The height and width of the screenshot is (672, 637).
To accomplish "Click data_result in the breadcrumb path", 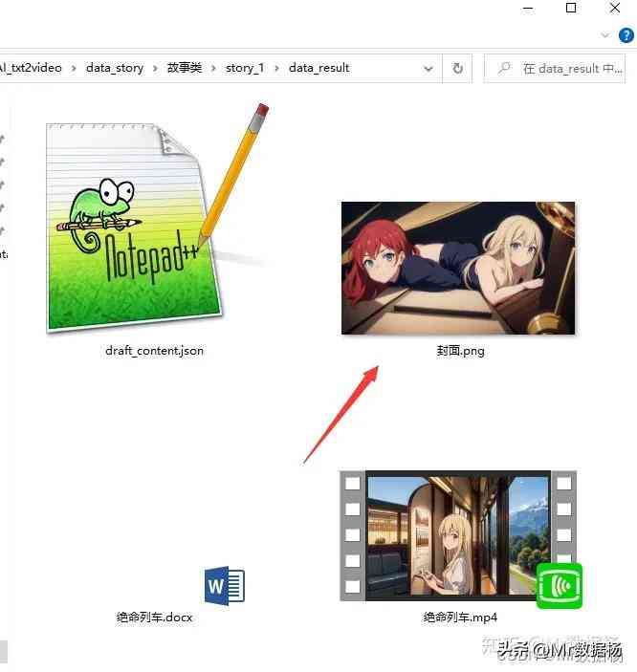I will coord(319,68).
